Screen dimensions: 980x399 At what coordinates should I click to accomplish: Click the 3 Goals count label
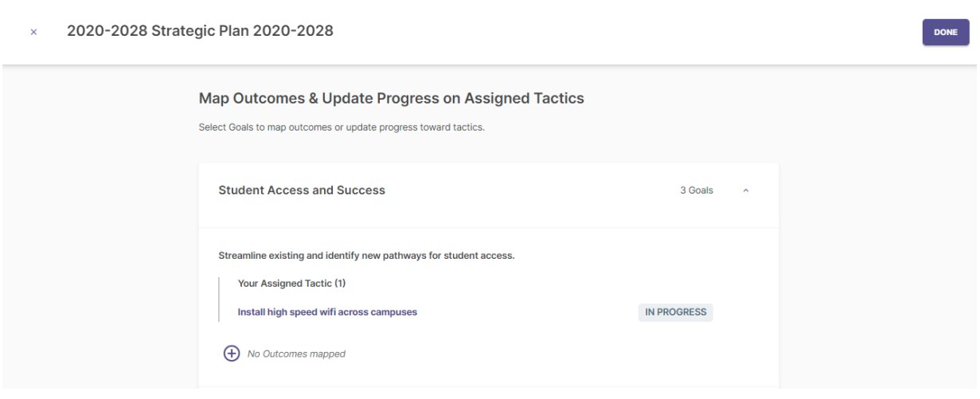pyautogui.click(x=697, y=190)
